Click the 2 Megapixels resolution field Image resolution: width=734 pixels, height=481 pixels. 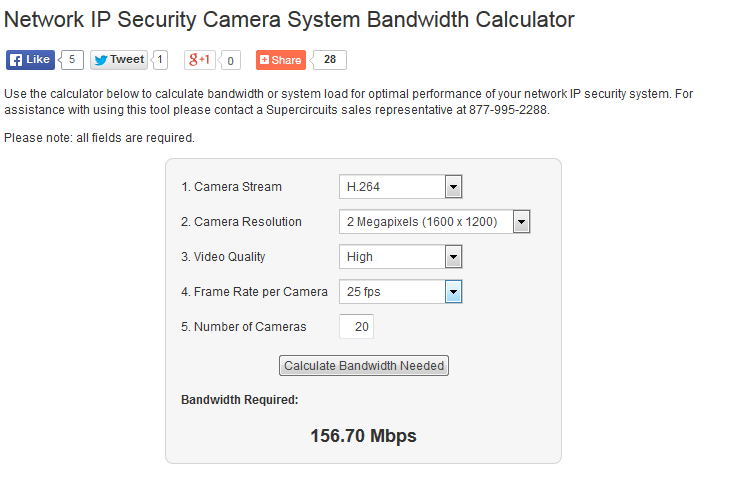click(435, 222)
